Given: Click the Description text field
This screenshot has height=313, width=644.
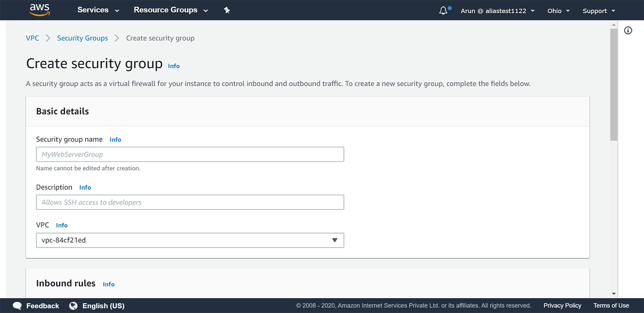Looking at the screenshot, I should pyautogui.click(x=190, y=202).
